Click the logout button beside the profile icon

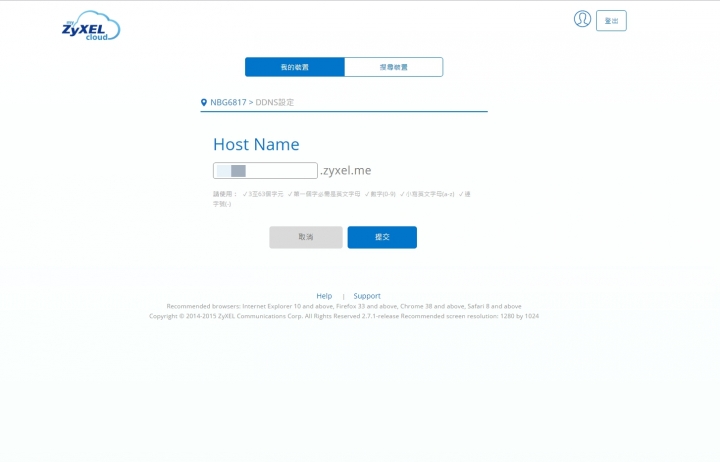tap(611, 21)
